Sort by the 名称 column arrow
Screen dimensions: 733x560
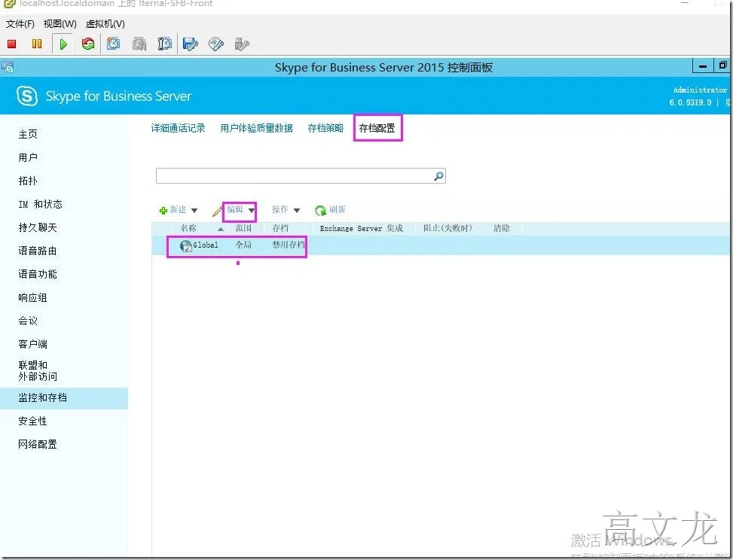pyautogui.click(x=220, y=229)
